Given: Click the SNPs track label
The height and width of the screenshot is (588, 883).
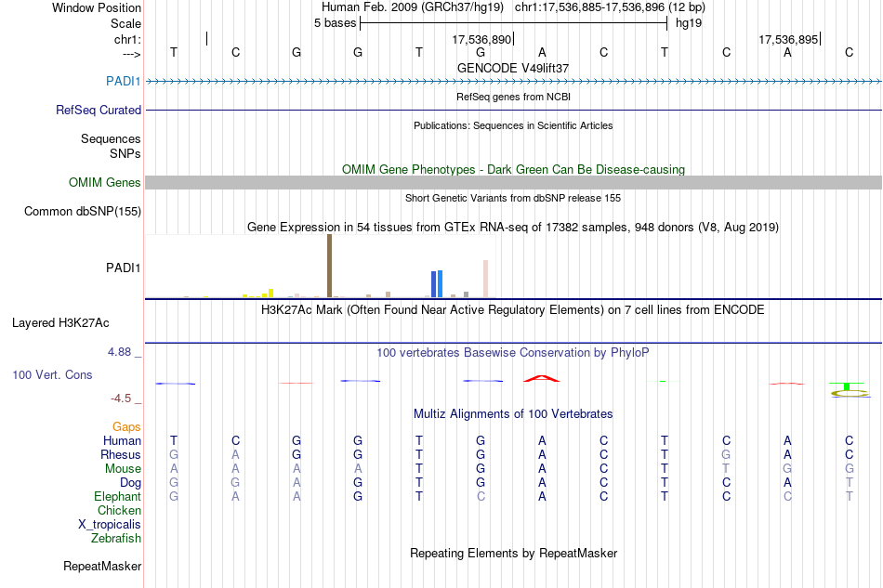Looking at the screenshot, I should (125, 153).
